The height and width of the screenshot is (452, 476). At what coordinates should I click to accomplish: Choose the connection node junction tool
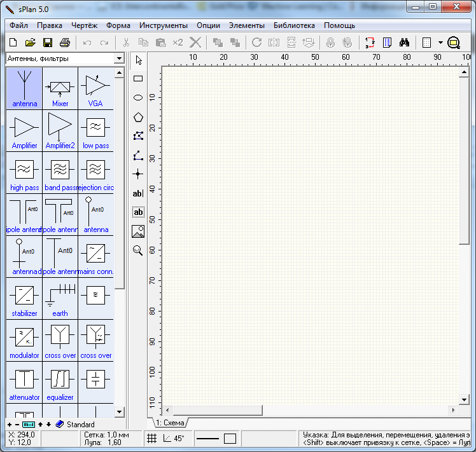tap(137, 174)
